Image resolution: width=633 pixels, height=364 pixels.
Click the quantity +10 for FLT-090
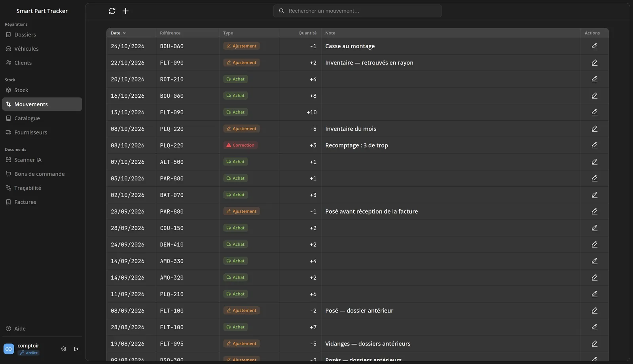pyautogui.click(x=311, y=112)
